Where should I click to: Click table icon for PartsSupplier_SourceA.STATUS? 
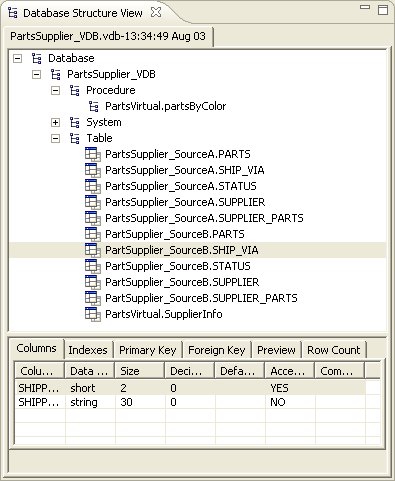[x=93, y=186]
